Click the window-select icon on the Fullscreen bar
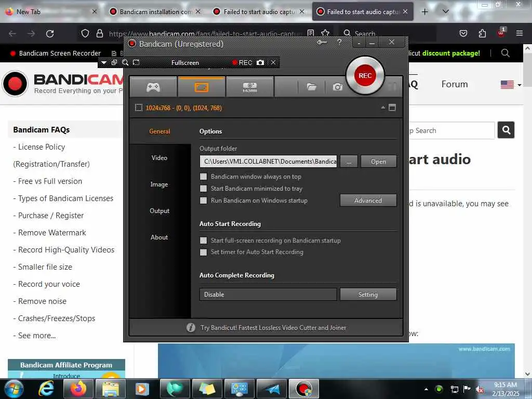The width and height of the screenshot is (532, 399). coord(114,62)
